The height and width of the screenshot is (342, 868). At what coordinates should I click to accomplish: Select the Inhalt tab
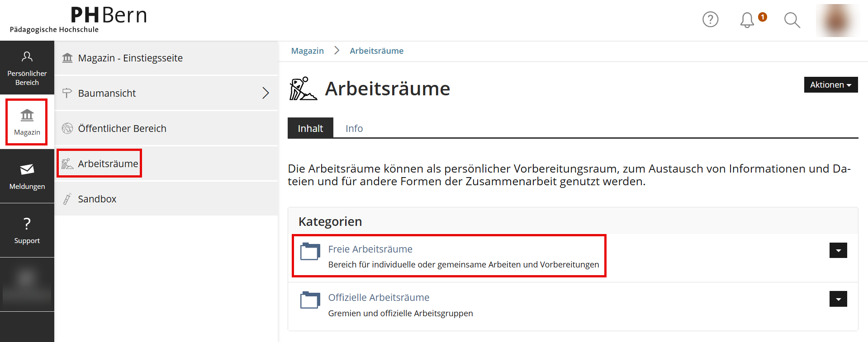[310, 128]
